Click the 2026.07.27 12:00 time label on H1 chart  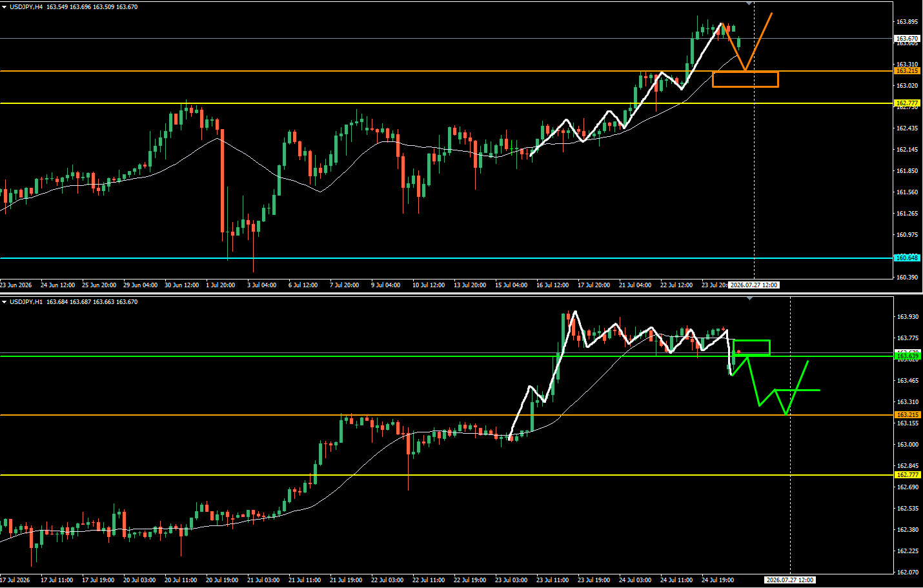pyautogui.click(x=790, y=580)
